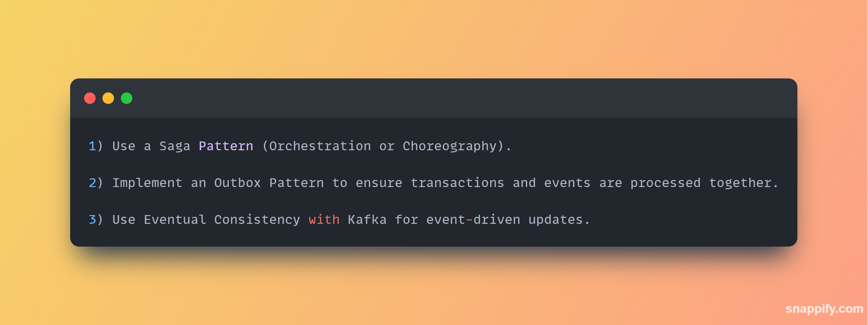Click the red close dot

(x=90, y=98)
